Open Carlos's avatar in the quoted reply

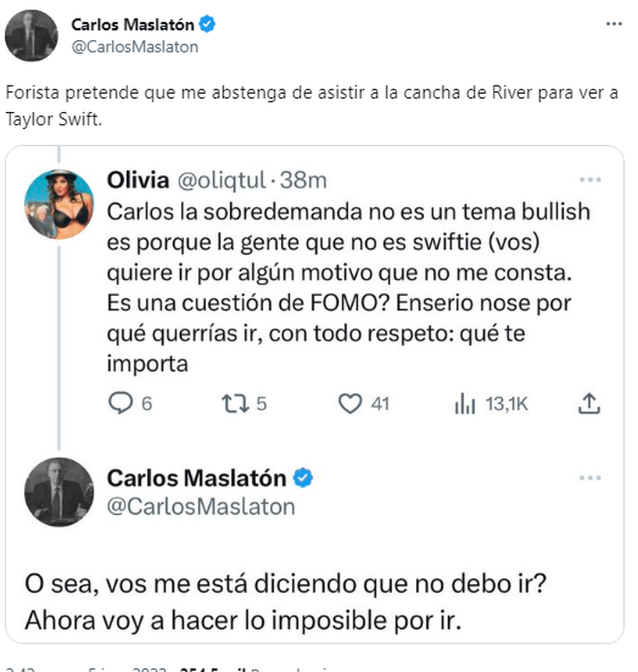tap(59, 492)
